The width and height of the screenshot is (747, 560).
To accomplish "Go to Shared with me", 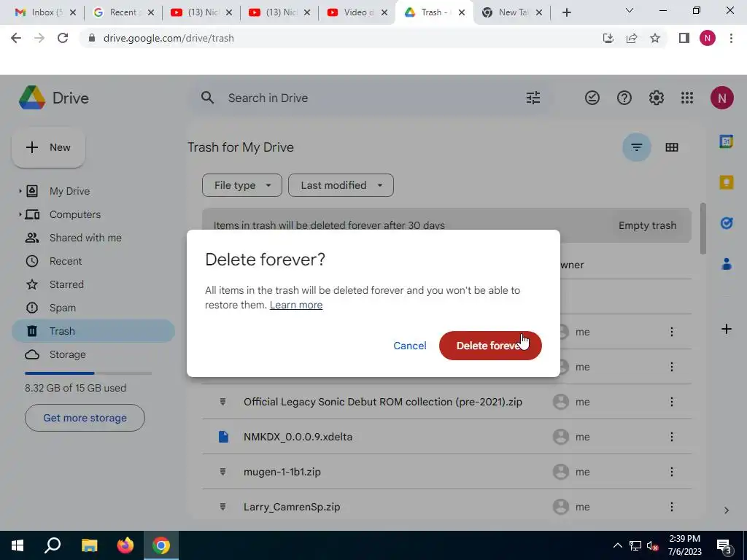I will 85,238.
